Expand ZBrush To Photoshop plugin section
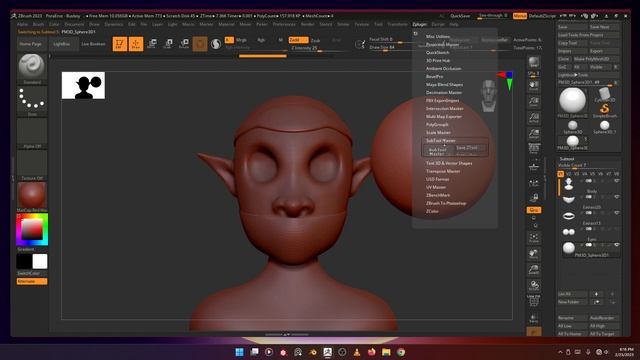Image resolution: width=640 pixels, height=360 pixels. [446, 203]
